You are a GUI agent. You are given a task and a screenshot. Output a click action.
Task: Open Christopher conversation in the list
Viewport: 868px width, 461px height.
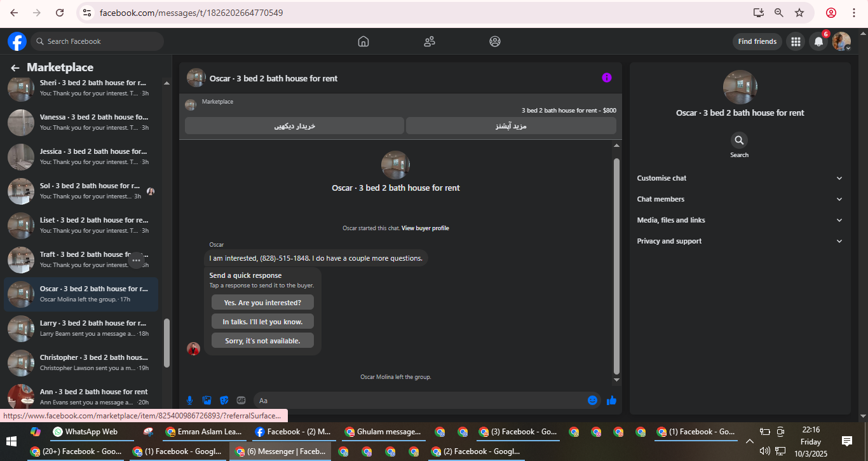(x=81, y=362)
